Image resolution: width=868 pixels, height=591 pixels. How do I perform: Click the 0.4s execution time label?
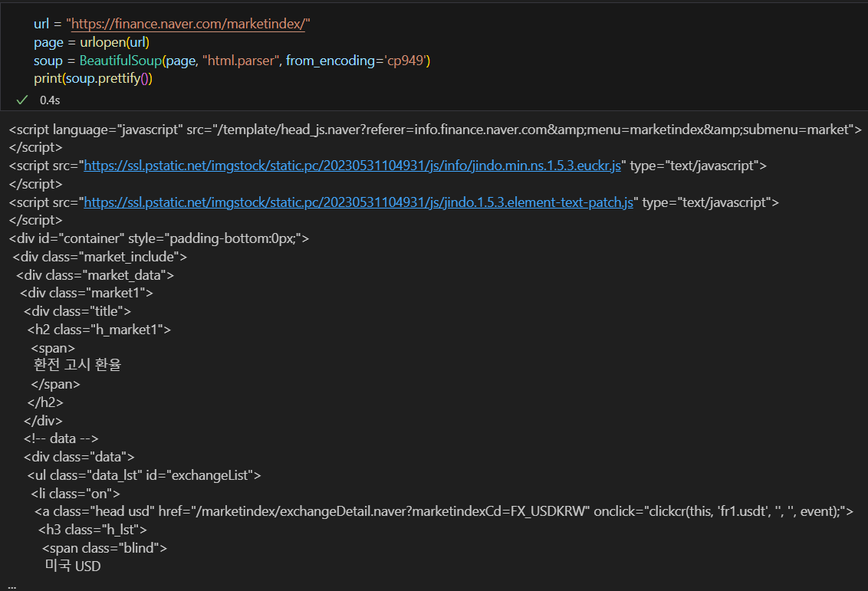coord(50,100)
